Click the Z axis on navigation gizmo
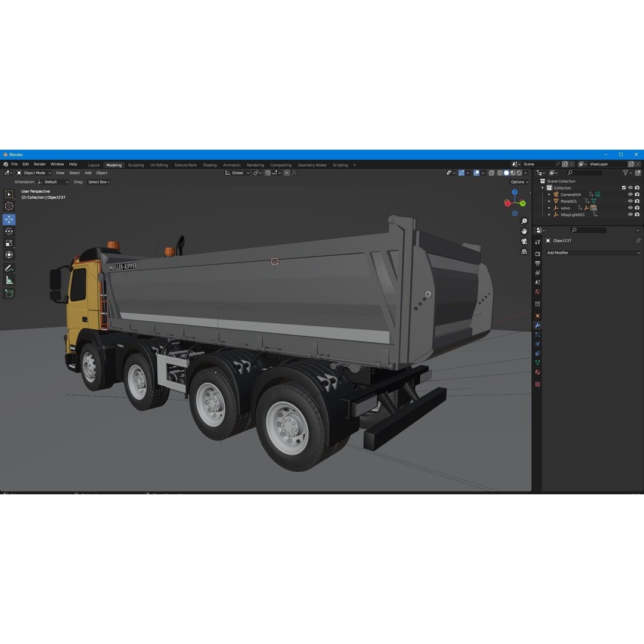Screen dimensions: 644x644 [x=515, y=192]
